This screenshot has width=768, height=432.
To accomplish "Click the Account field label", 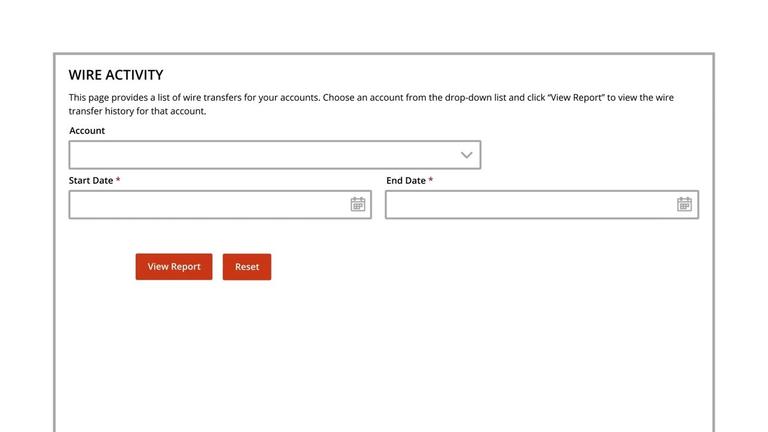I will 87,131.
